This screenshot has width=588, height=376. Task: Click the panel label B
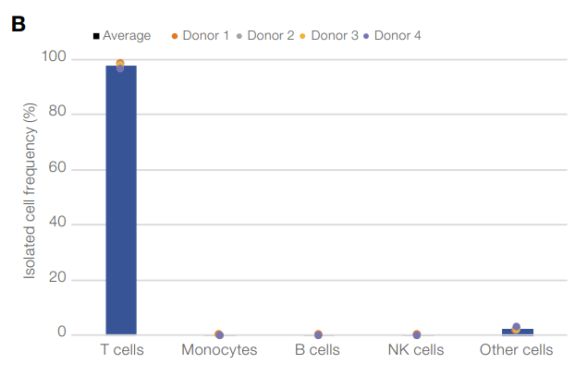point(18,24)
